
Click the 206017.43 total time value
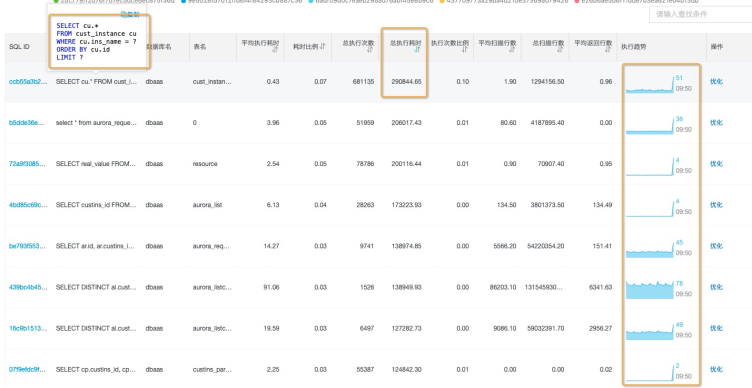(406, 123)
